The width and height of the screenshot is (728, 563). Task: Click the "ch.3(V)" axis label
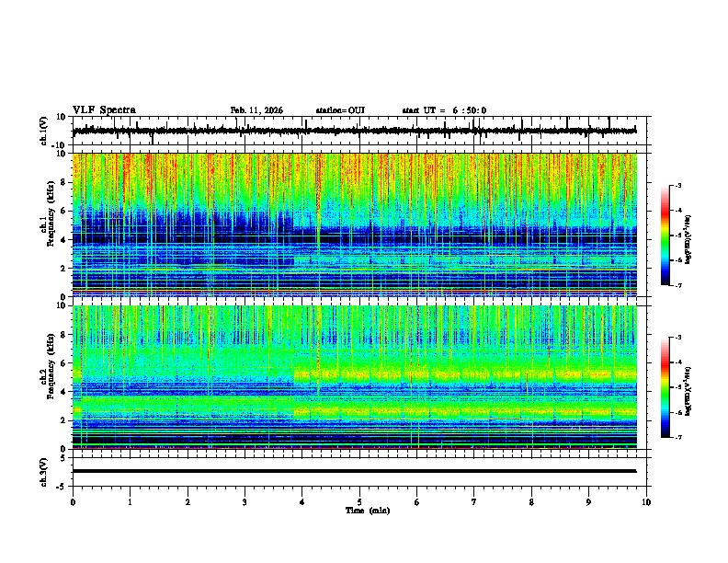tap(44, 472)
